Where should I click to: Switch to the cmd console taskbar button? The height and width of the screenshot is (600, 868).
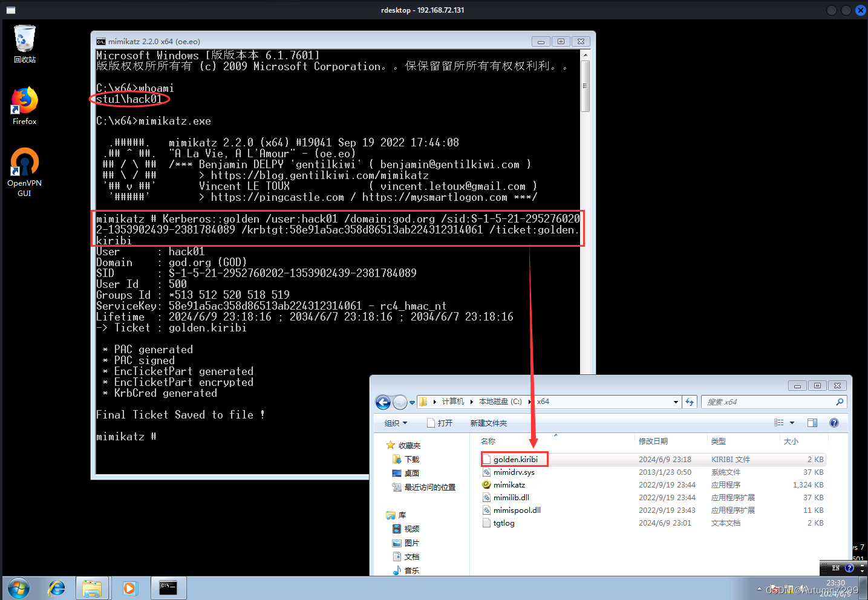tap(168, 587)
